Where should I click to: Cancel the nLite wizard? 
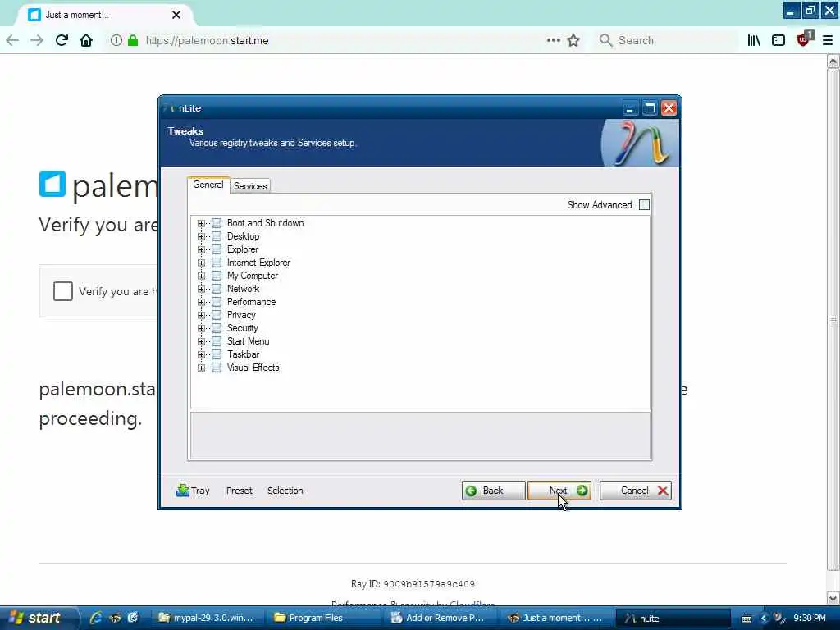[636, 491]
